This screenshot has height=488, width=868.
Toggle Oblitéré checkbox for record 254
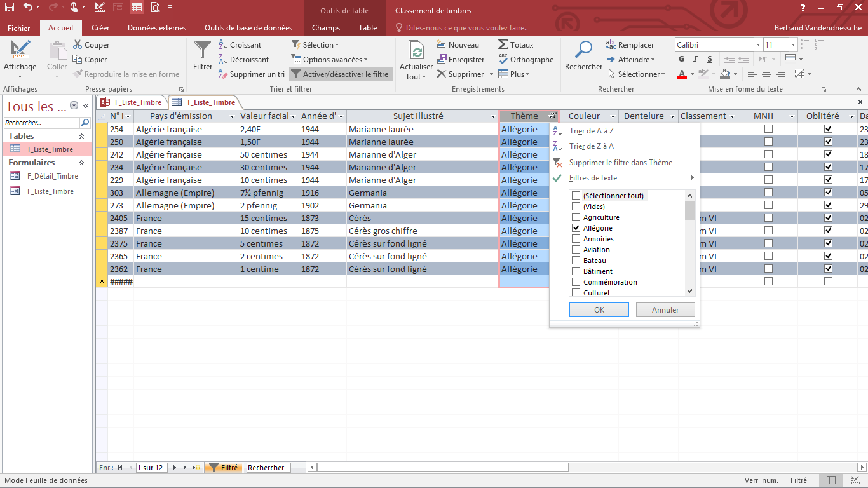828,129
